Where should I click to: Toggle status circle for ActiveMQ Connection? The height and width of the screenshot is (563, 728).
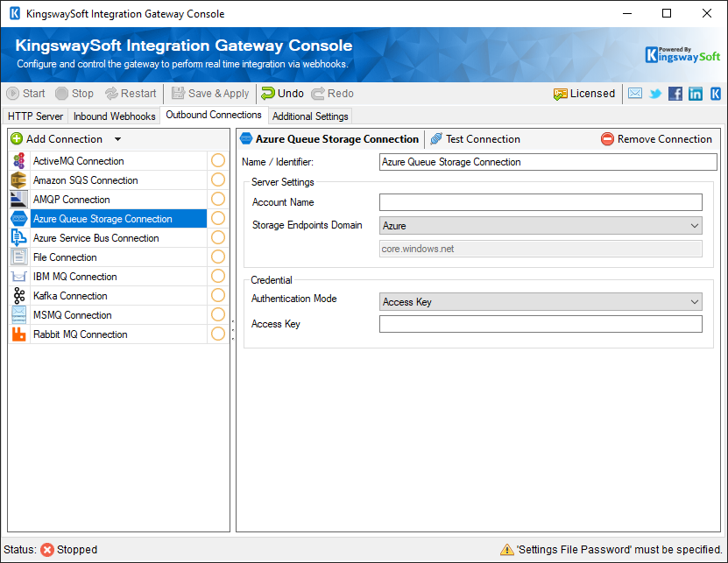pyautogui.click(x=218, y=160)
